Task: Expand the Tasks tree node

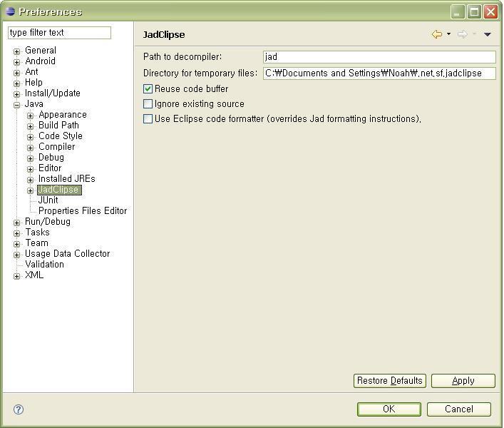Action: point(16,233)
